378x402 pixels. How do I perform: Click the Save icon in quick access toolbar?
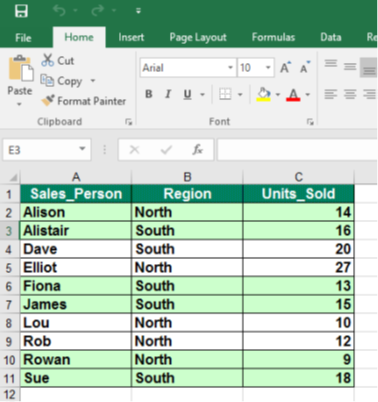click(x=21, y=11)
